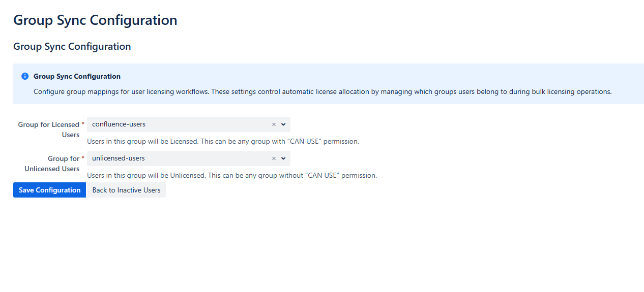Click the required asterisk beside Licensed label
Image resolution: width=644 pixels, height=292 pixels.
pos(83,124)
